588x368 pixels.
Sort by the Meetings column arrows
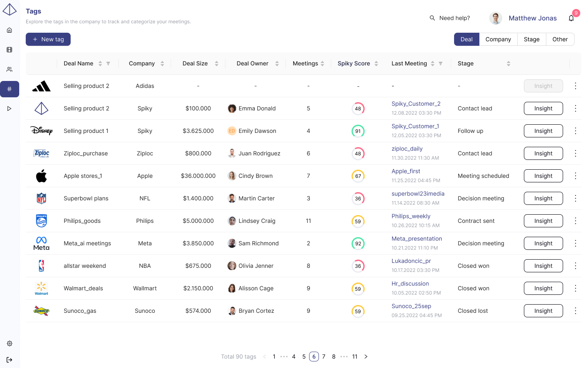[x=323, y=63]
